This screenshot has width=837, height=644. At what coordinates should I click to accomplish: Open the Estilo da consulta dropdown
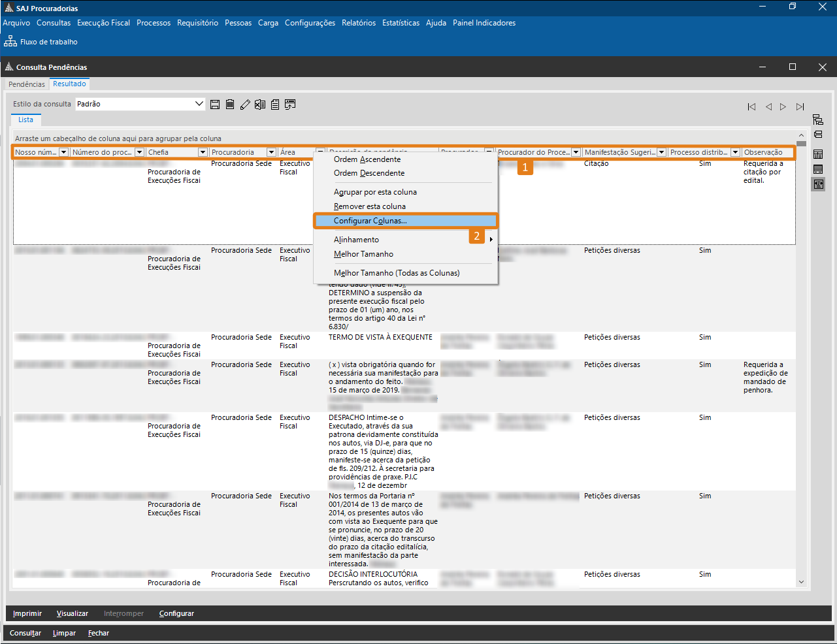pos(199,104)
